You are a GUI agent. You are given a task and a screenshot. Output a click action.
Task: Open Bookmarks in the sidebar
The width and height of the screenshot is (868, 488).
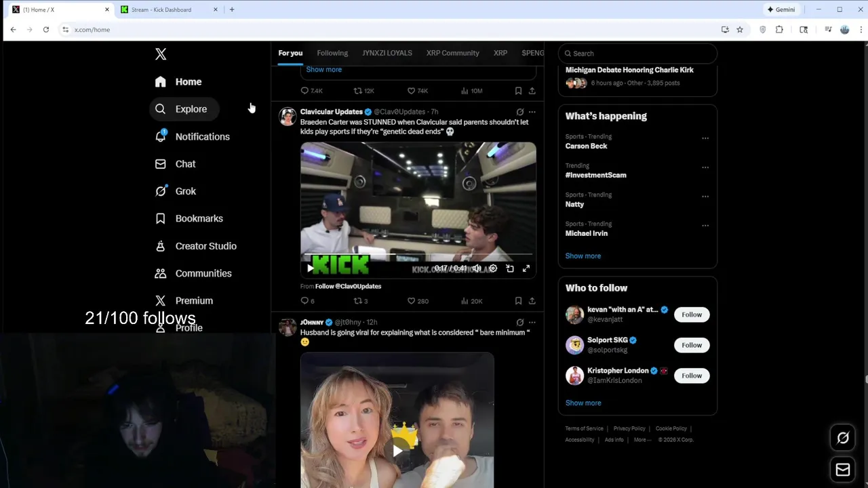pos(189,218)
